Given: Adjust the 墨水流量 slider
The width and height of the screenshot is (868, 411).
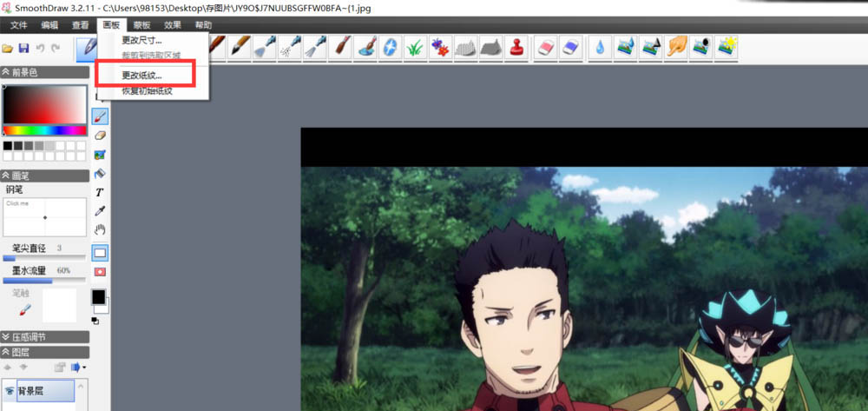Looking at the screenshot, I should [44, 281].
